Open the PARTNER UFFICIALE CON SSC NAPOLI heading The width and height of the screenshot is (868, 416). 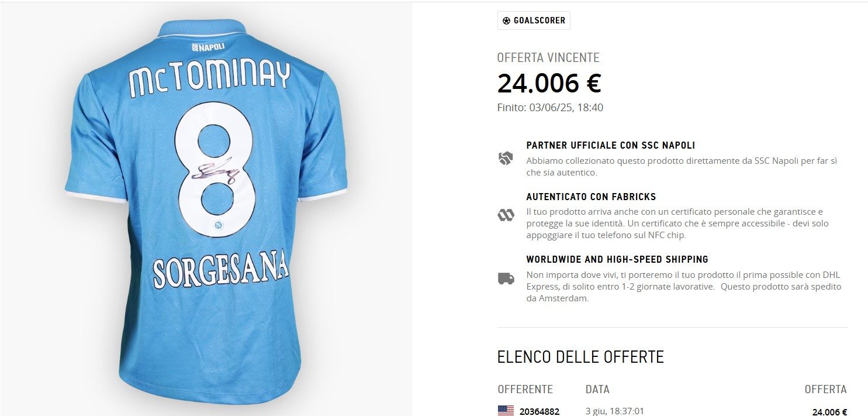pos(610,145)
